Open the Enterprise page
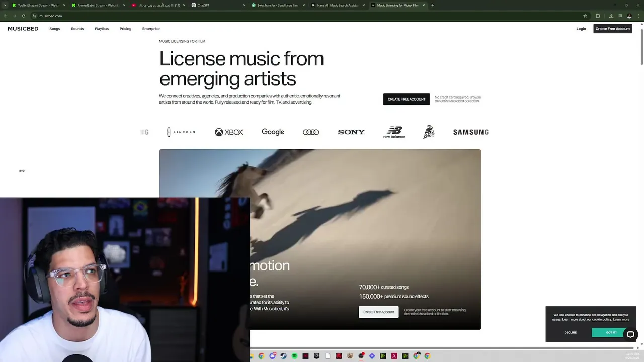The height and width of the screenshot is (362, 644). (151, 29)
